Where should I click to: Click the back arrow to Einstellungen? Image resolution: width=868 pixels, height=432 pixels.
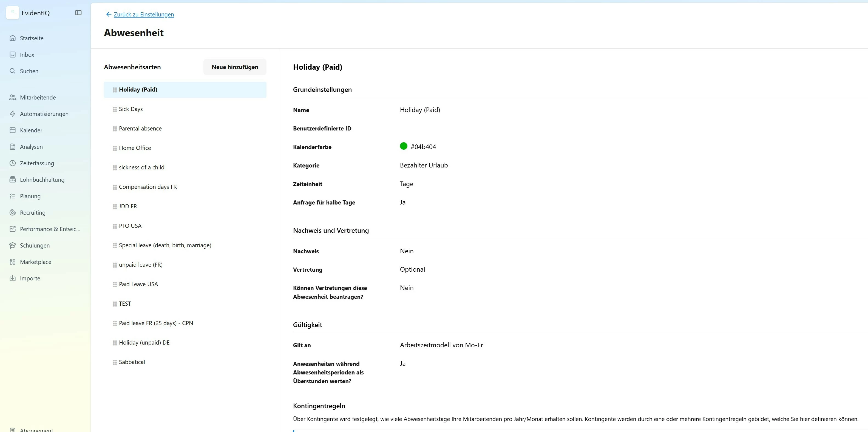(x=109, y=14)
